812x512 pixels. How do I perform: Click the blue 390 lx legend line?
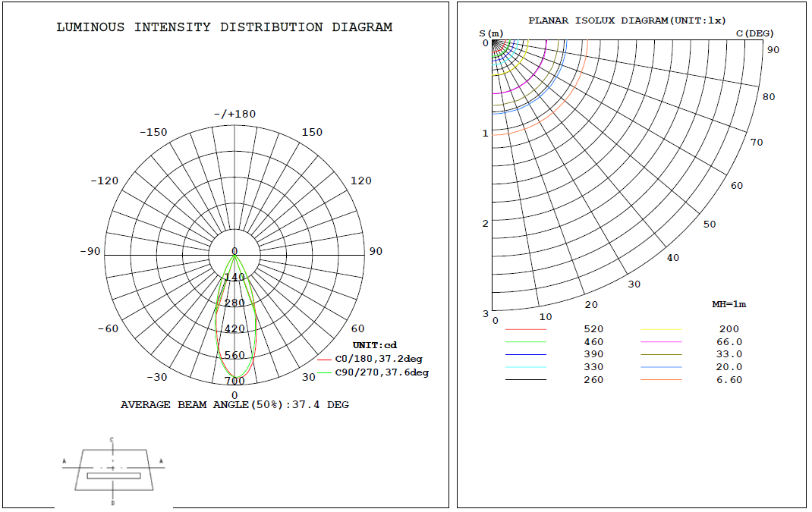coord(526,355)
